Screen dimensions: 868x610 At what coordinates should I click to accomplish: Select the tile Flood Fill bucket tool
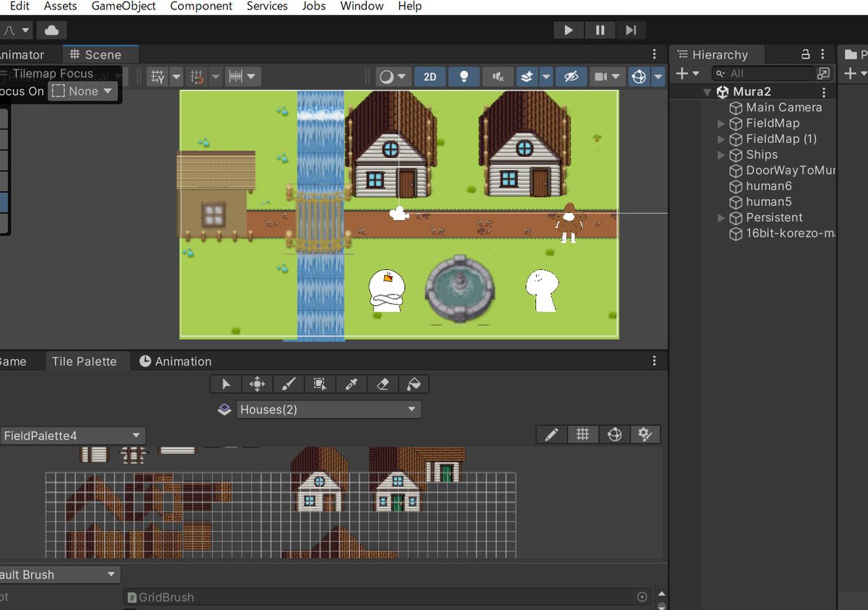point(414,384)
